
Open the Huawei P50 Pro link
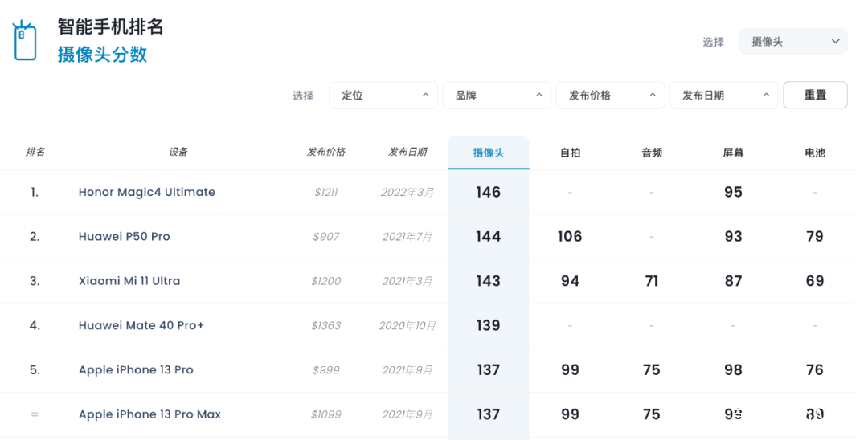pos(125,237)
